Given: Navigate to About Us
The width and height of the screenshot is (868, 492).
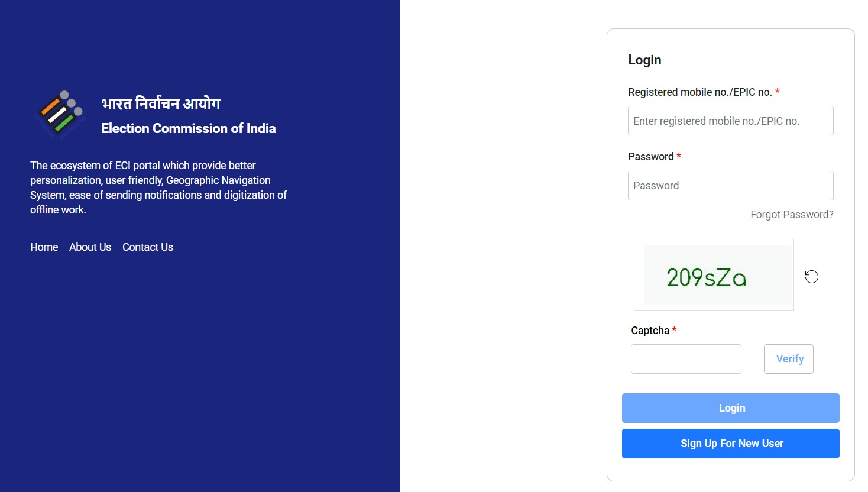Looking at the screenshot, I should (89, 247).
